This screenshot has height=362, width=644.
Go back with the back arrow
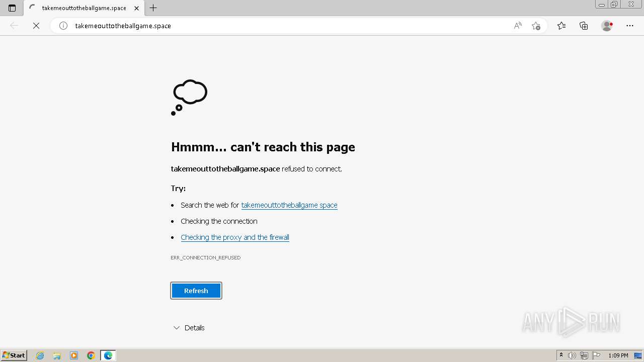coord(14,26)
